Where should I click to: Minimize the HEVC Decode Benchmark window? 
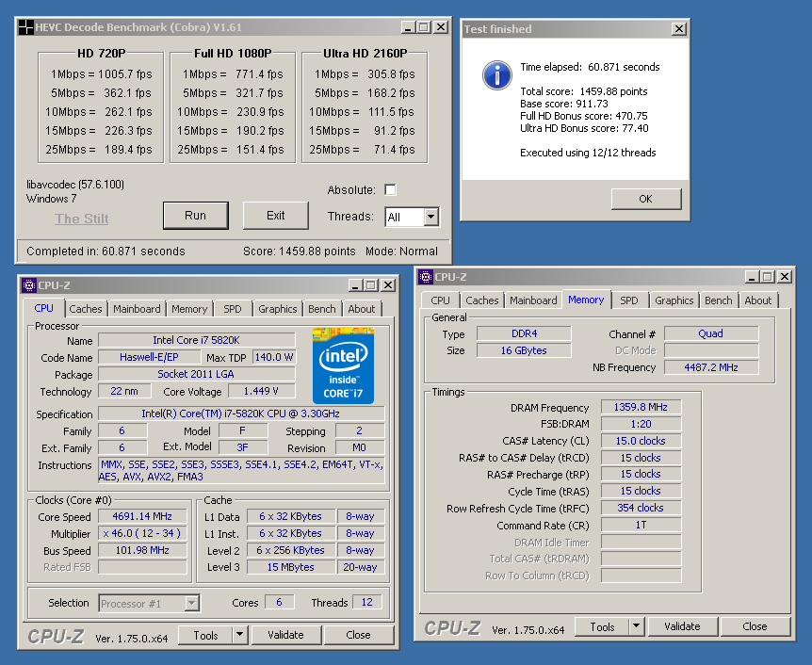(x=408, y=27)
